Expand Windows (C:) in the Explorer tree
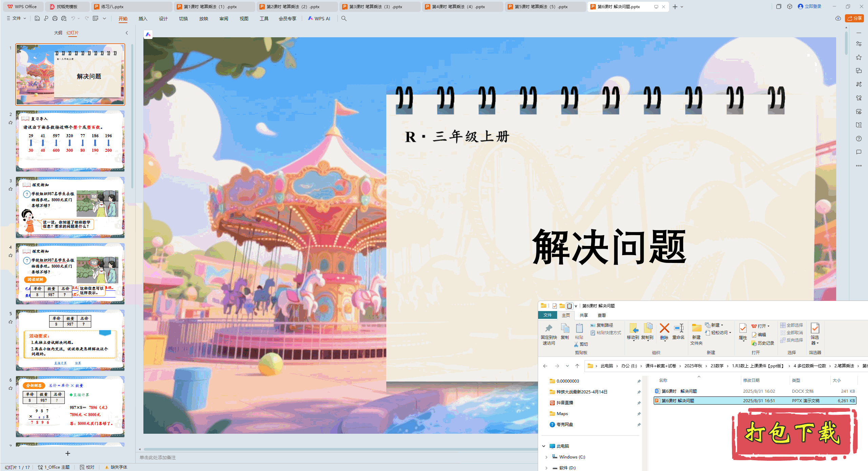Screen dimensions: 868x471 coord(547,457)
